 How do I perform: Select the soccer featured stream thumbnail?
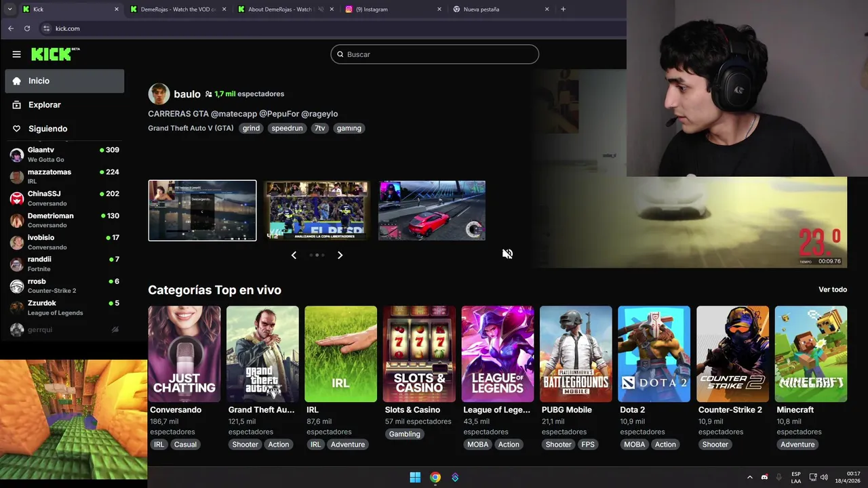pyautogui.click(x=317, y=210)
